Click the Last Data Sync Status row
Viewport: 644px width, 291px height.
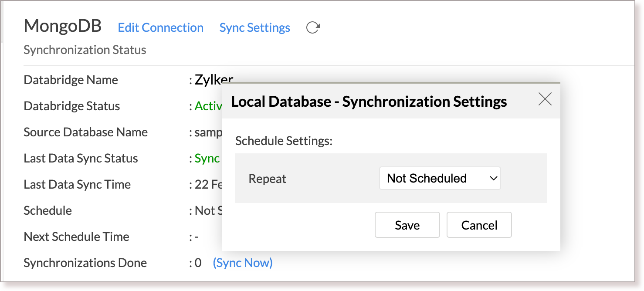80,158
